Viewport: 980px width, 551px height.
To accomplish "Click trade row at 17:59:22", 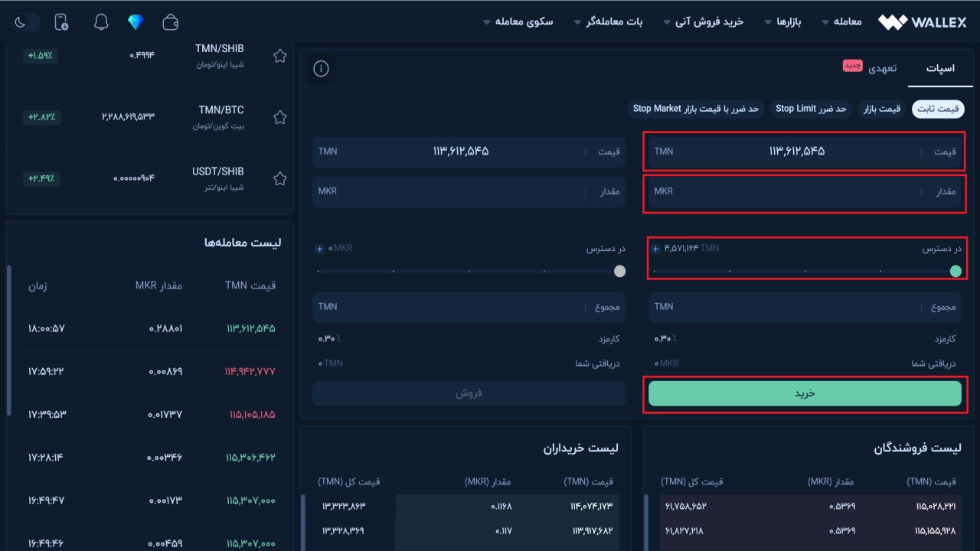I will point(152,372).
